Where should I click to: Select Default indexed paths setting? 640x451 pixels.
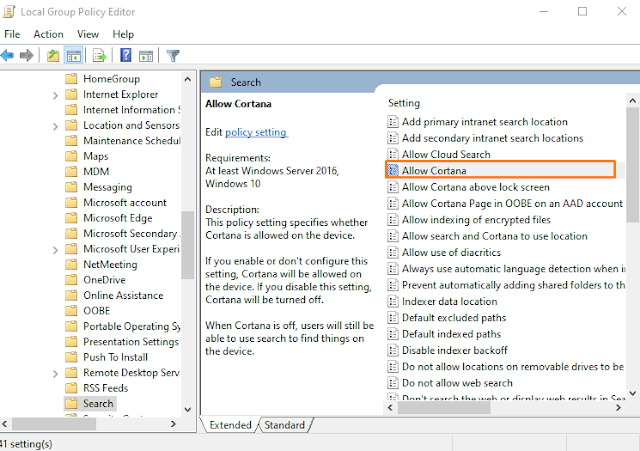(x=451, y=334)
